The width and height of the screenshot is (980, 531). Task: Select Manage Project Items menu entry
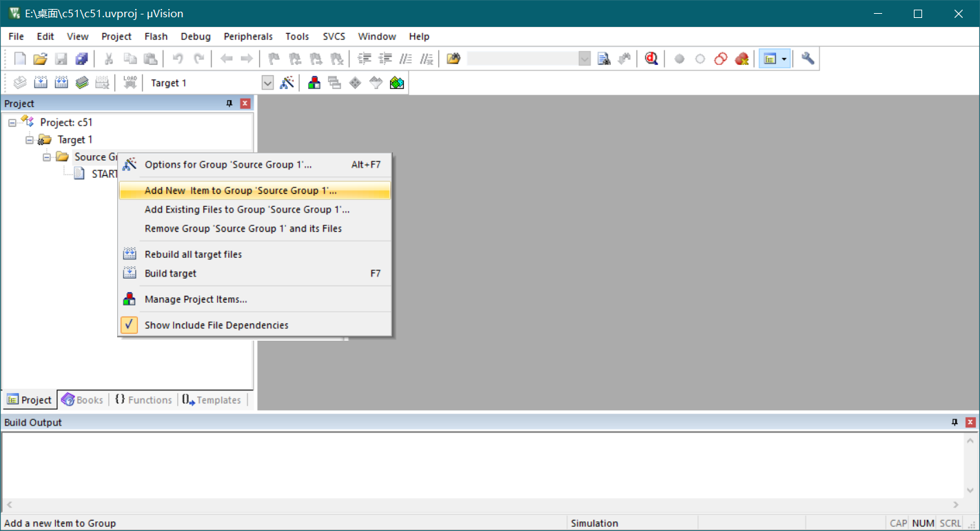[x=255, y=299]
